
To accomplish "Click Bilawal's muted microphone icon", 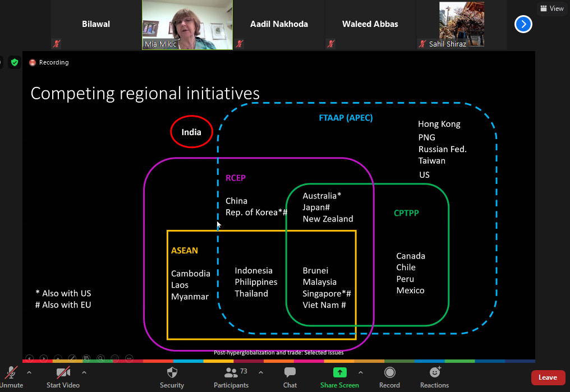I will [x=56, y=44].
